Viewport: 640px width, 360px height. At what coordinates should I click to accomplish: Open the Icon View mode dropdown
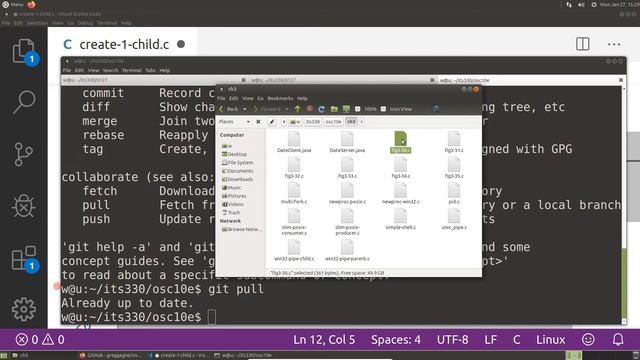click(400, 109)
